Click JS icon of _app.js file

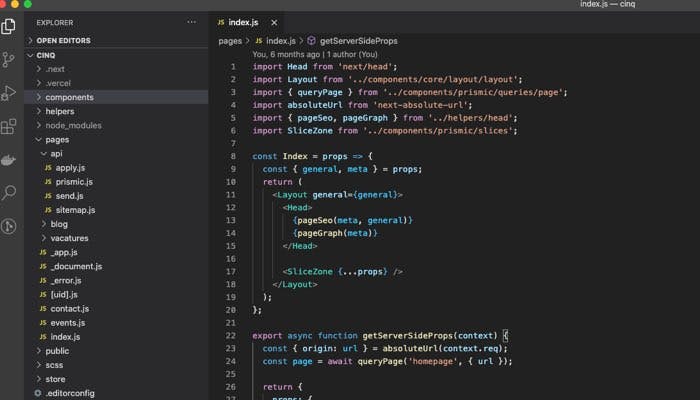(43, 252)
